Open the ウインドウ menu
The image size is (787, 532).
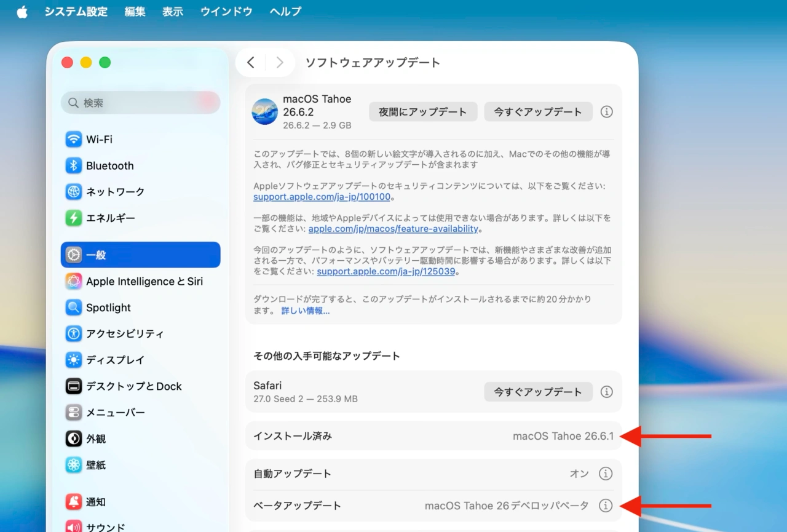pyautogui.click(x=226, y=12)
